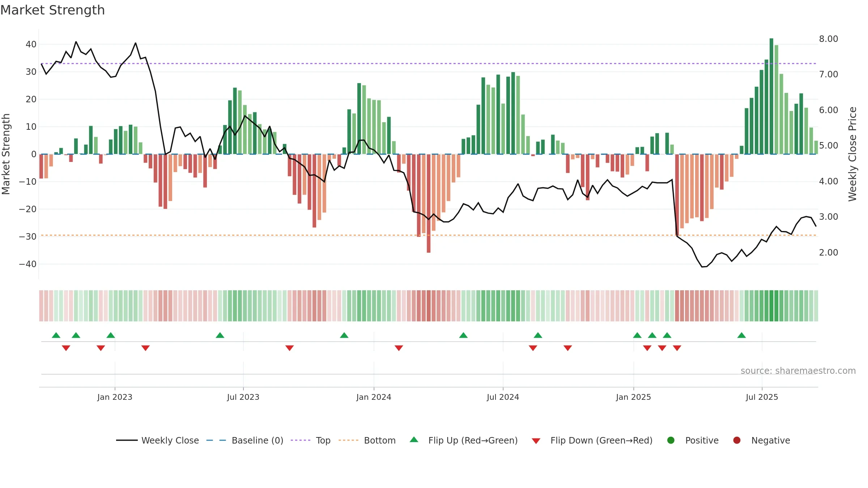
Task: Click the Market Strength chart title
Action: [52, 10]
